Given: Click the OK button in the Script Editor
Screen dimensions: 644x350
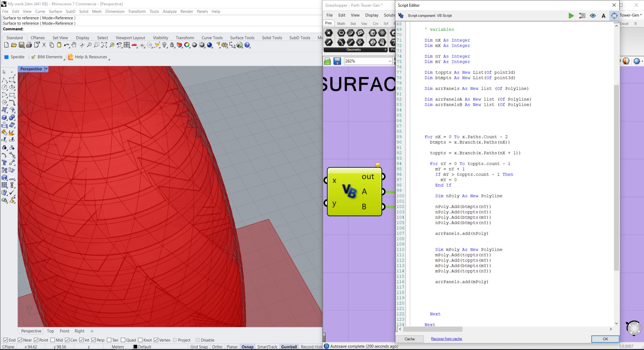Looking at the screenshot, I should pos(605,339).
